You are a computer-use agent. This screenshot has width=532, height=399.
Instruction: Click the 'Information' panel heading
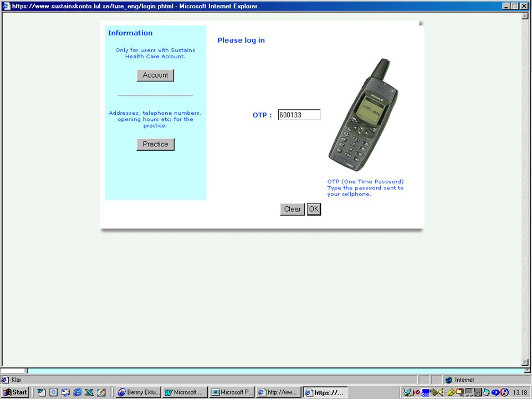tap(130, 33)
